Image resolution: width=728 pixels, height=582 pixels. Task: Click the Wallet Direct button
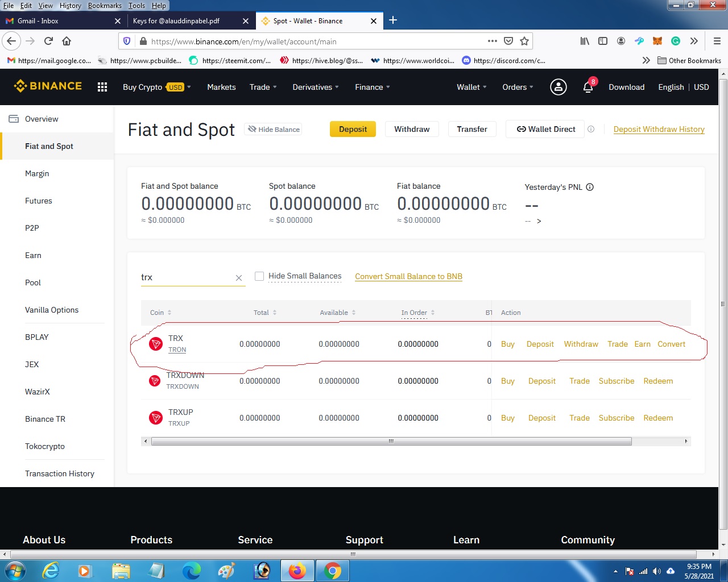pos(545,129)
